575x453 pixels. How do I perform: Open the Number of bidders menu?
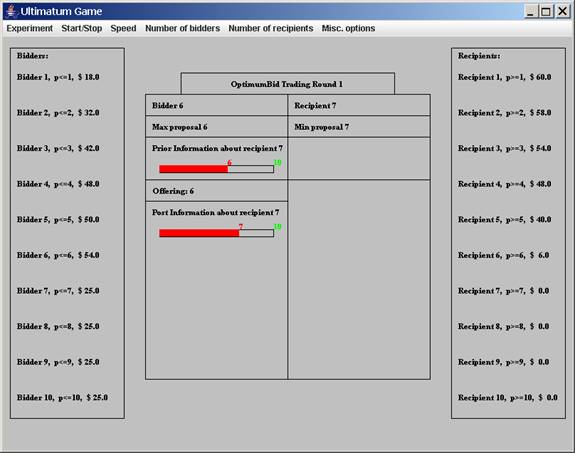click(x=183, y=28)
